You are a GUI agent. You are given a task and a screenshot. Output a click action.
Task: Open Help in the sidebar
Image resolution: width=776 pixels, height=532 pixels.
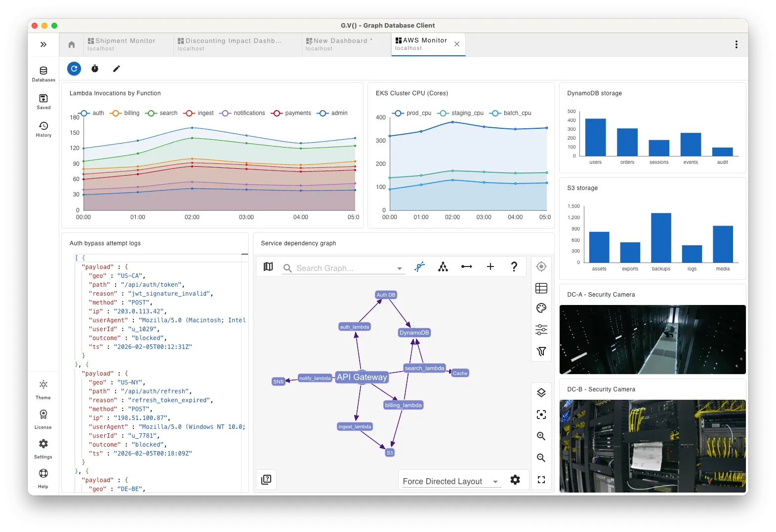(x=43, y=478)
